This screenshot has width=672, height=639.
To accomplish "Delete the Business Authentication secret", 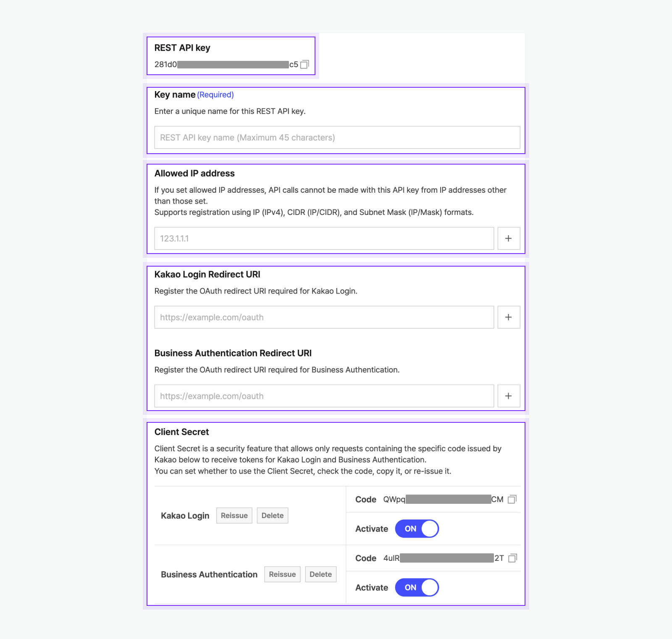I will (x=320, y=574).
